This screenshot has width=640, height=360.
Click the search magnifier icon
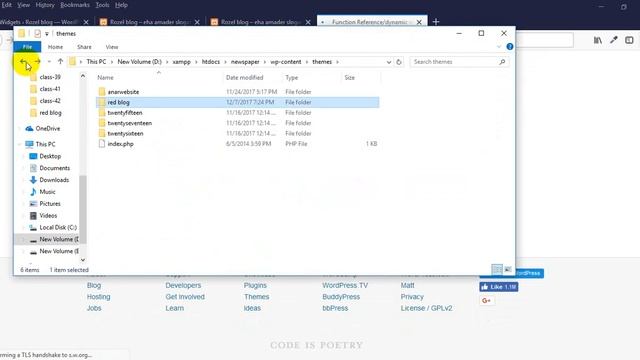click(502, 62)
